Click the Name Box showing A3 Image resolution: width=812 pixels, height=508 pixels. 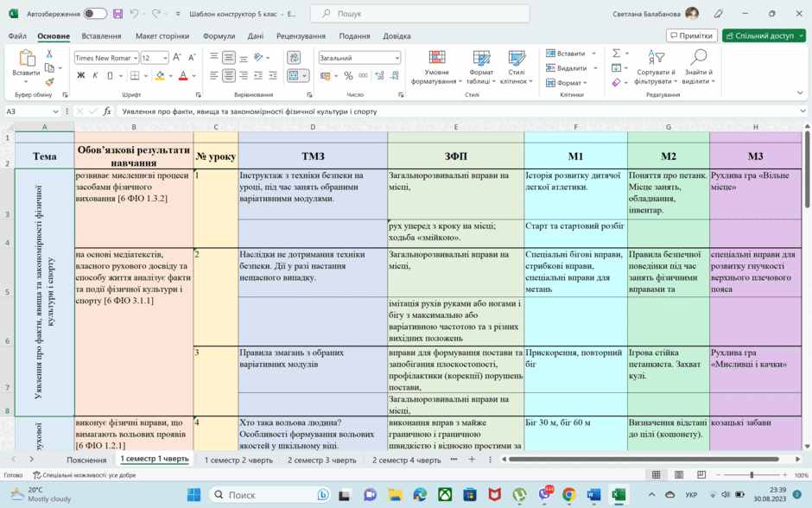[x=32, y=111]
